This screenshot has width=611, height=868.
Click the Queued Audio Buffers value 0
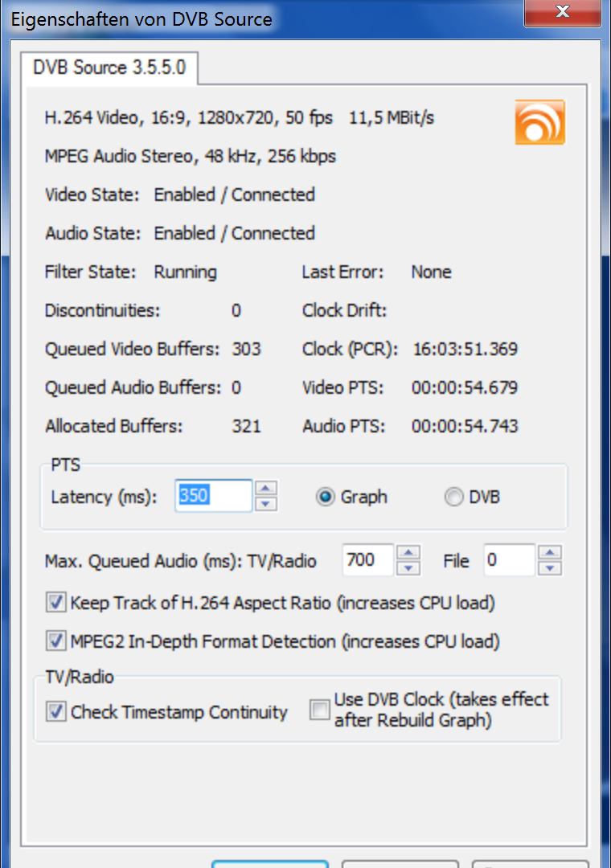(x=236, y=387)
